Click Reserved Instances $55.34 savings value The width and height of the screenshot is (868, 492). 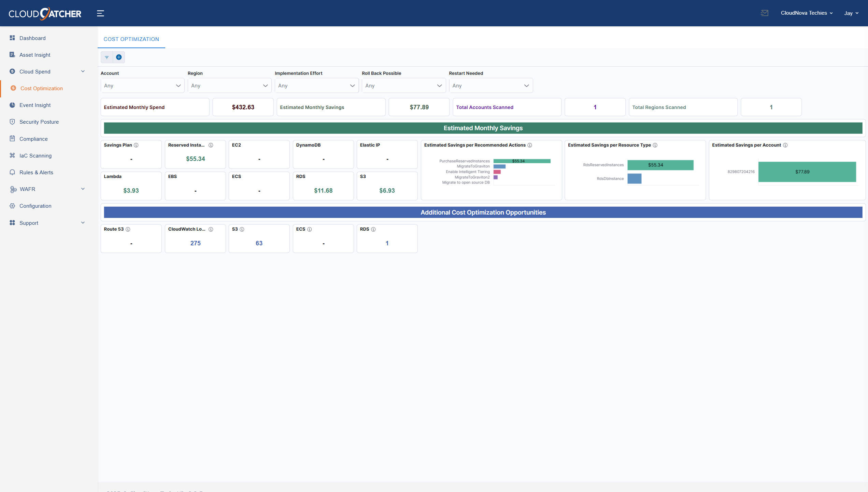click(195, 159)
